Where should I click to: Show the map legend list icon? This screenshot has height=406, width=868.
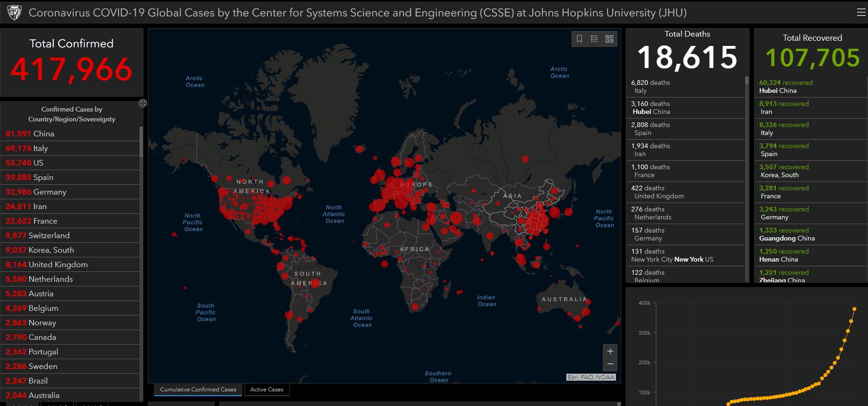tap(594, 39)
